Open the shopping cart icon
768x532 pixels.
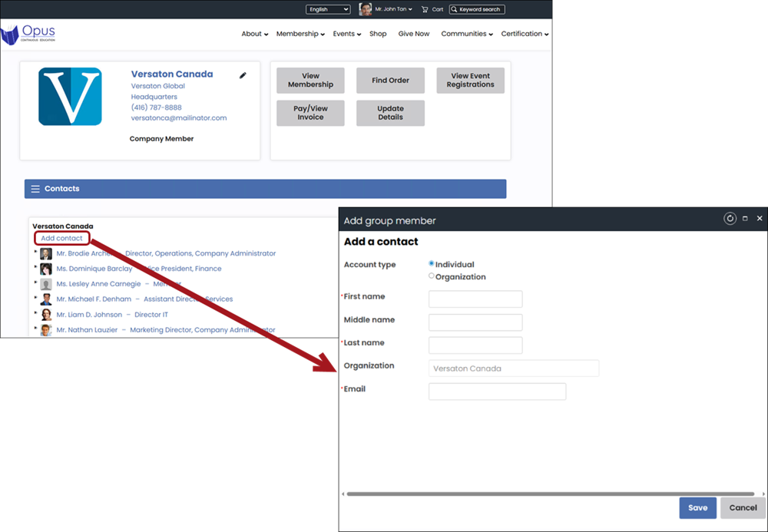[x=425, y=9]
